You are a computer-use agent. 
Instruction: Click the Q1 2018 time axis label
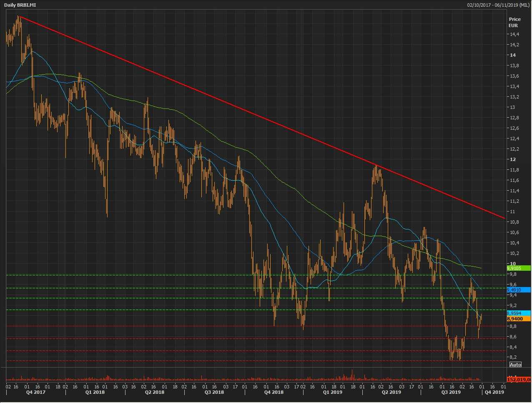tap(95, 392)
